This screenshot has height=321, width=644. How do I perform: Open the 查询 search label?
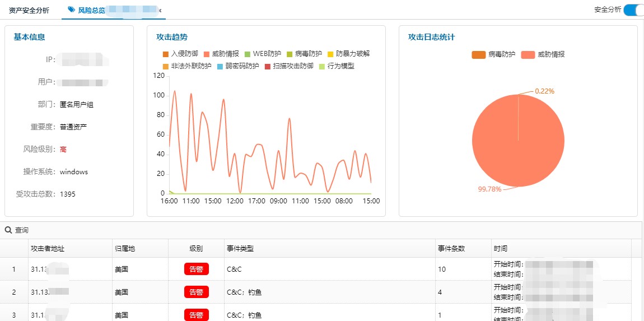pos(22,230)
